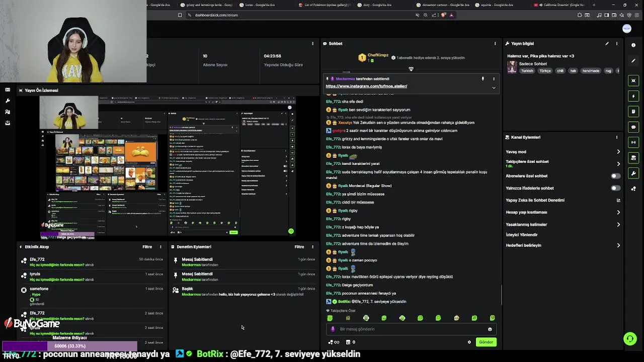644x362 pixels.
Task: Toggle the stream preview widget sidebar icon
Action: (633, 80)
